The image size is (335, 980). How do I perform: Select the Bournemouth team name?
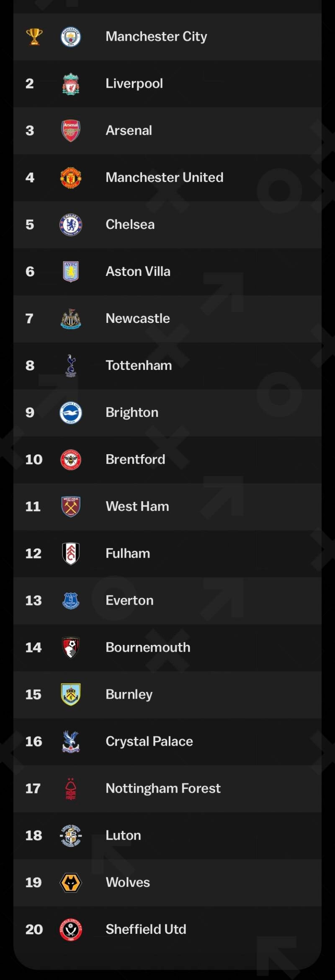coord(148,647)
